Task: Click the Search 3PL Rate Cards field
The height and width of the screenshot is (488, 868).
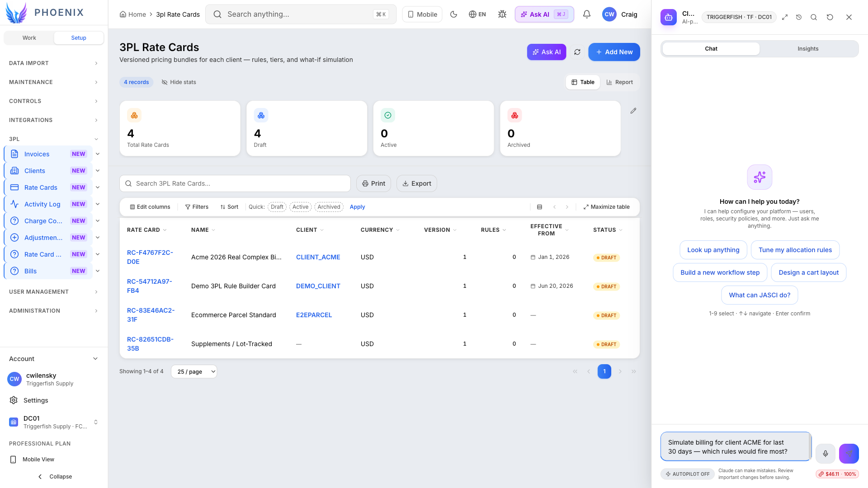Action: [x=235, y=183]
